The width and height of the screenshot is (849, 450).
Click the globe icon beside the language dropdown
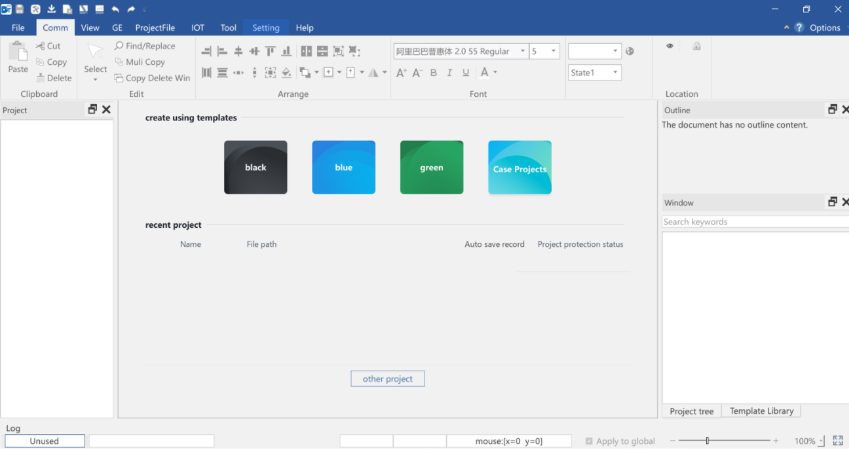pyautogui.click(x=630, y=51)
